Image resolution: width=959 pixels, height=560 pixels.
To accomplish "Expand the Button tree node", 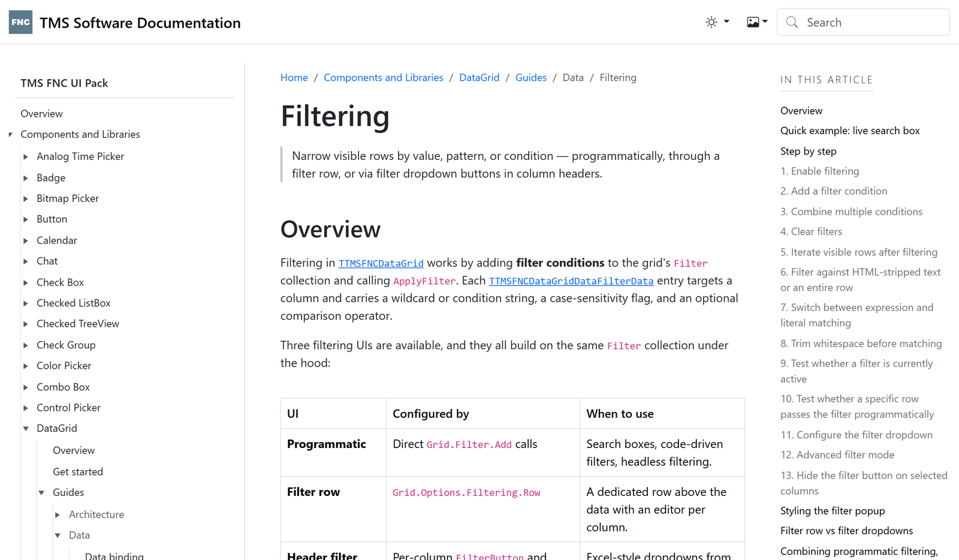I will 26,219.
